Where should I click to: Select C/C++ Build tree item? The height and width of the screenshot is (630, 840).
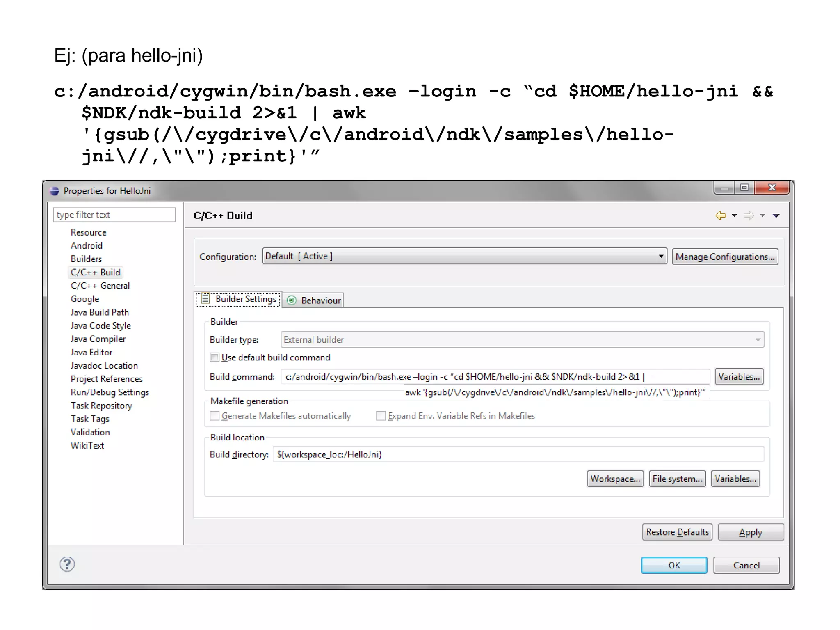click(x=95, y=272)
